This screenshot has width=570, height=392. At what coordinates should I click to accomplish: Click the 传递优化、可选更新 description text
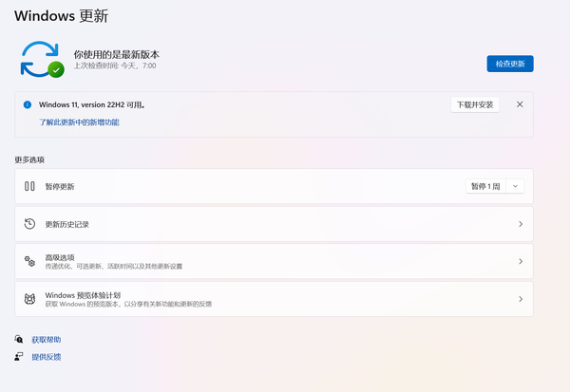[114, 267]
